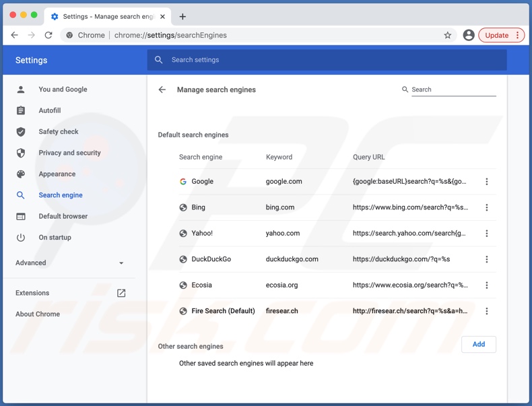The height and width of the screenshot is (406, 532).
Task: Bookmark this page with the star icon
Action: pos(448,35)
